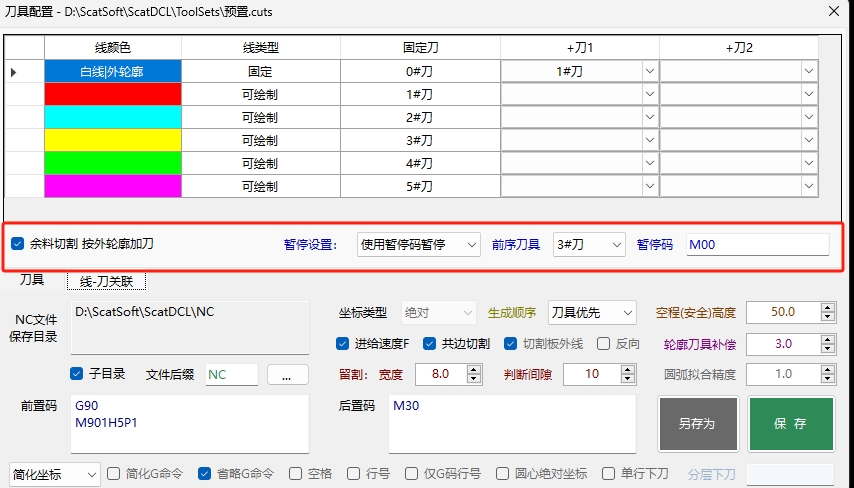Increase 空程(安全)高度 with the up arrow
The height and width of the screenshot is (488, 854).
pyautogui.click(x=827, y=308)
